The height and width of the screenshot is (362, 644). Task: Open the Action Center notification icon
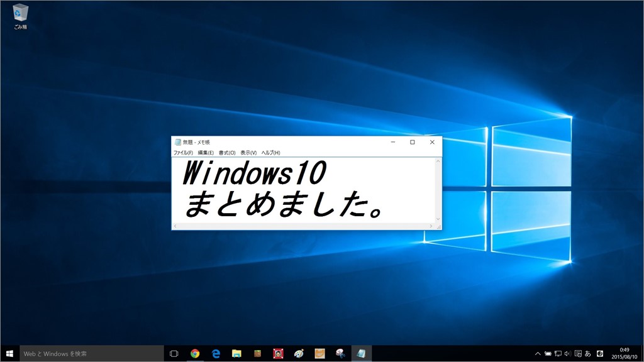[x=578, y=353]
